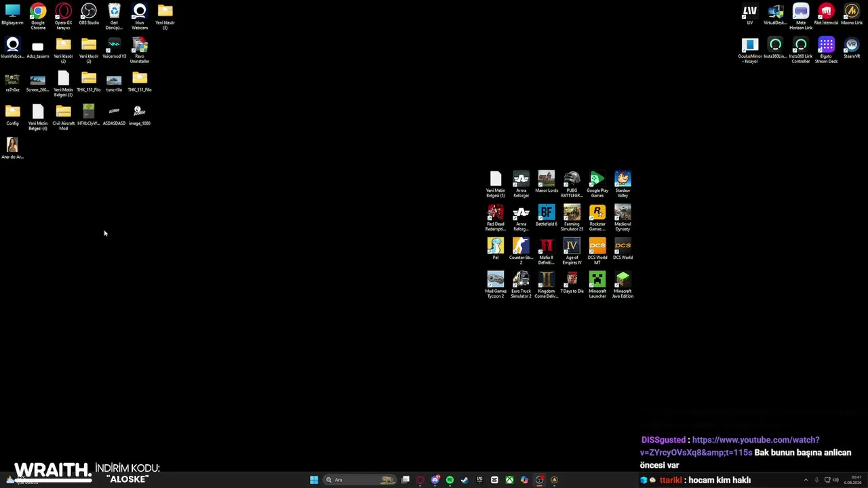The width and height of the screenshot is (868, 488).
Task: Select the Yeni Metin Belgesi (4) file
Action: point(38,117)
